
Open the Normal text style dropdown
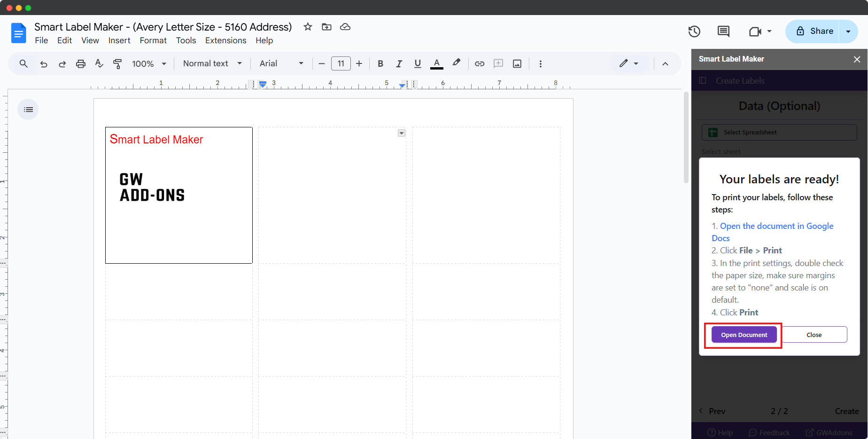(212, 63)
